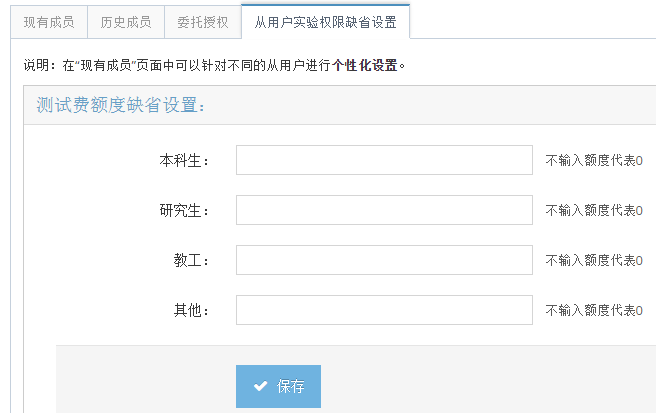Click into the 研究生 quota input
Screen dimensions: 656x413
point(384,210)
